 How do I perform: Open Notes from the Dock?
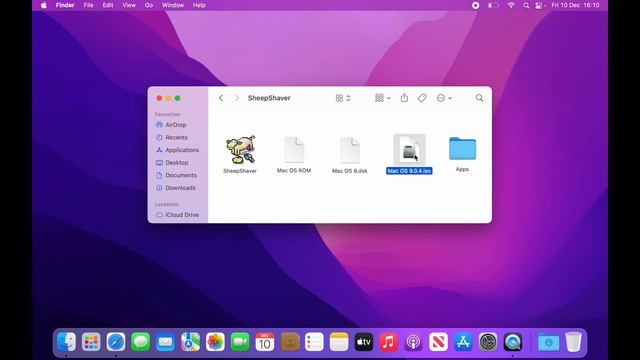(339, 342)
